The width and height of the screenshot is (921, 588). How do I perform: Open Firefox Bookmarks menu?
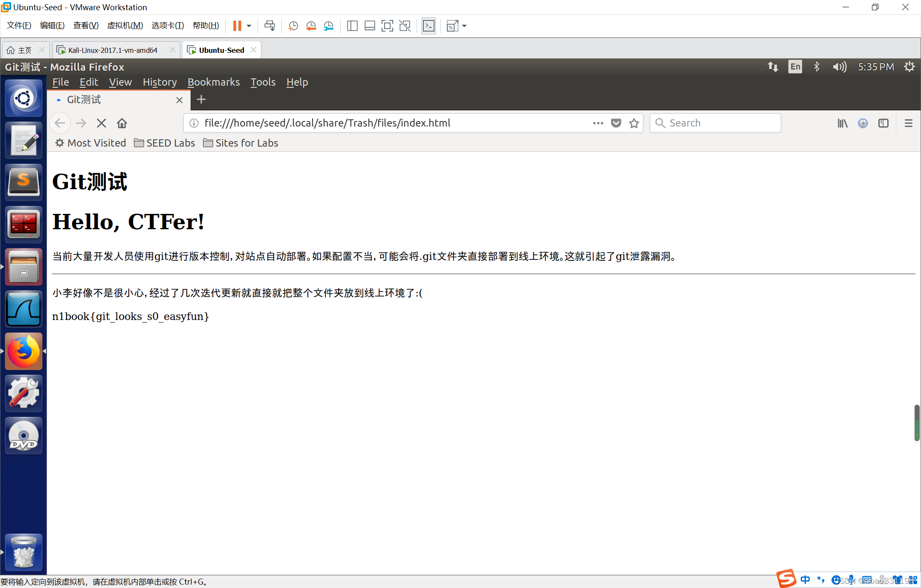click(213, 82)
